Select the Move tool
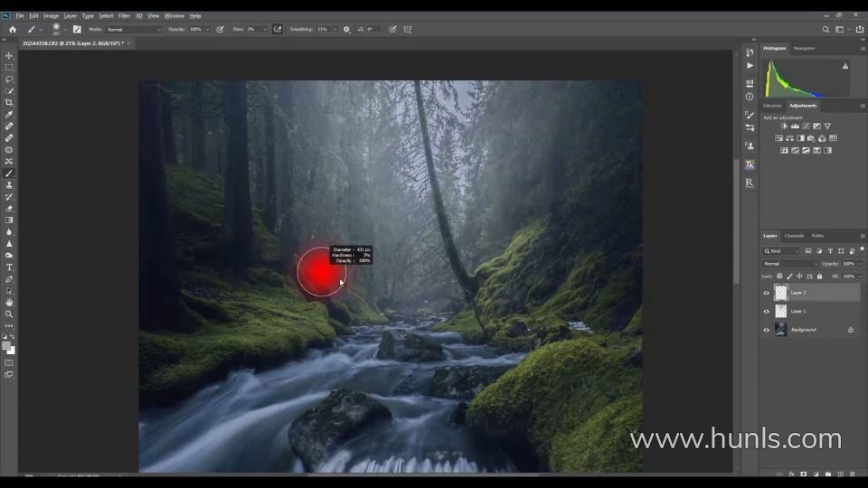 pos(9,56)
